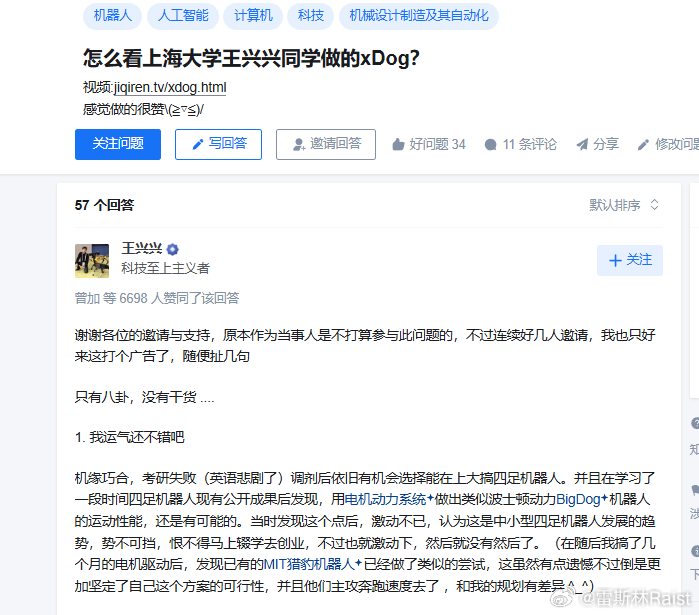Click the blue 关注问题 button
The image size is (699, 615).
(x=118, y=144)
